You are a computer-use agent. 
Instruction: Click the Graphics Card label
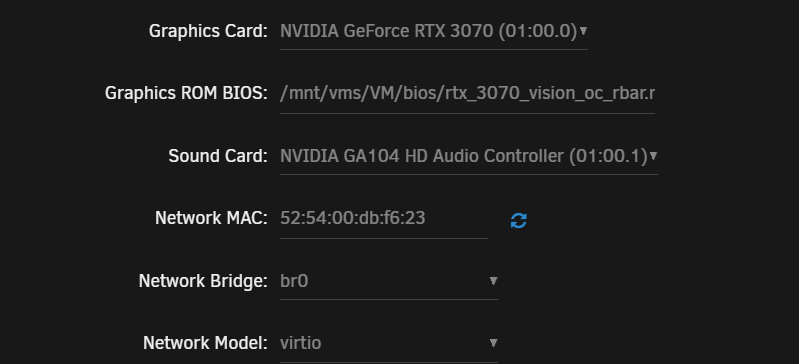click(208, 32)
